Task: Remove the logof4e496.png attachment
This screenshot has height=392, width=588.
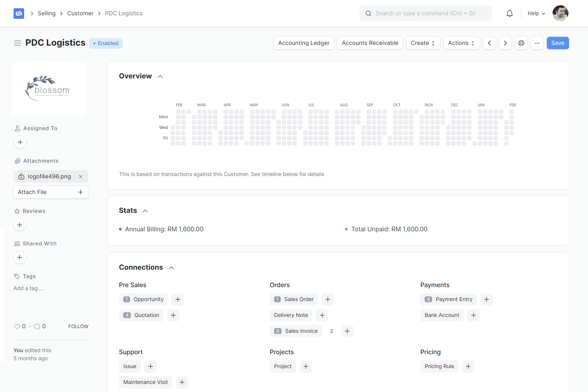Action: pyautogui.click(x=81, y=177)
